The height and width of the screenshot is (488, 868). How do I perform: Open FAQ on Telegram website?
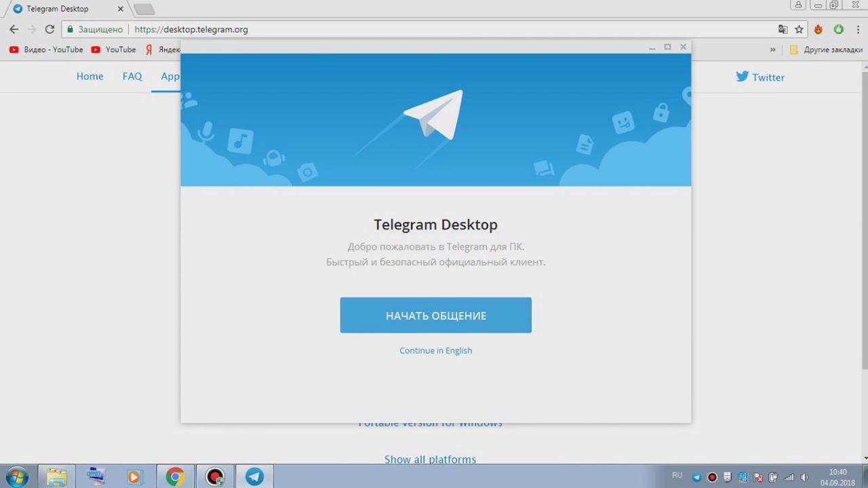(x=132, y=77)
